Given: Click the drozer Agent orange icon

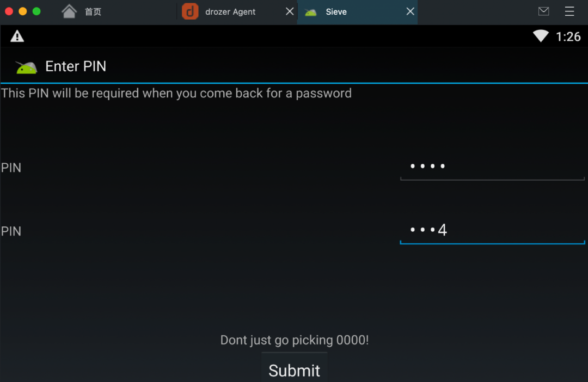Looking at the screenshot, I should click(190, 11).
